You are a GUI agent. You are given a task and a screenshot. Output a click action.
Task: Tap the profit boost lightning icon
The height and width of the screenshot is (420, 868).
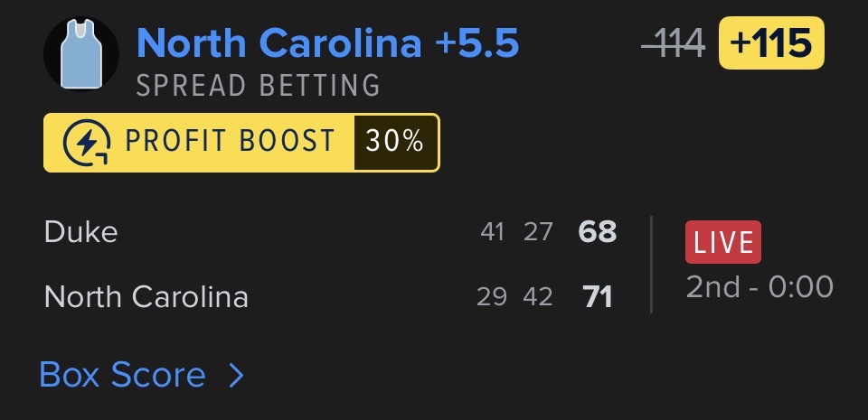coord(86,143)
